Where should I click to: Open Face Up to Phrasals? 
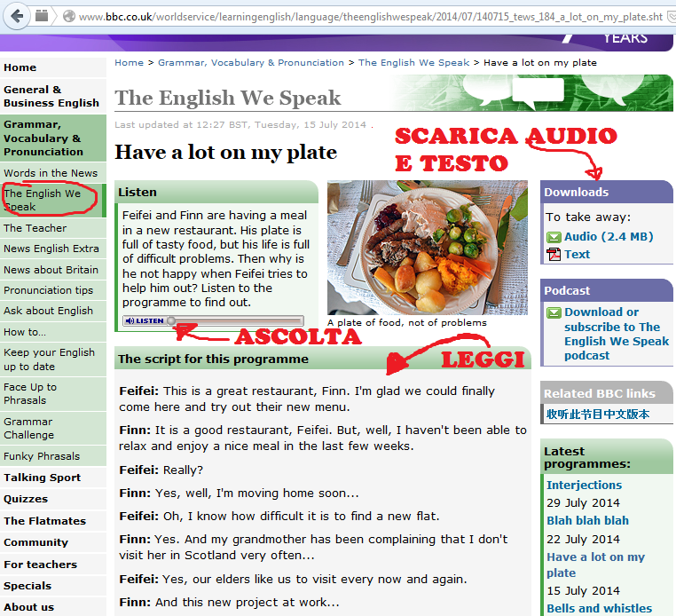coord(53,394)
